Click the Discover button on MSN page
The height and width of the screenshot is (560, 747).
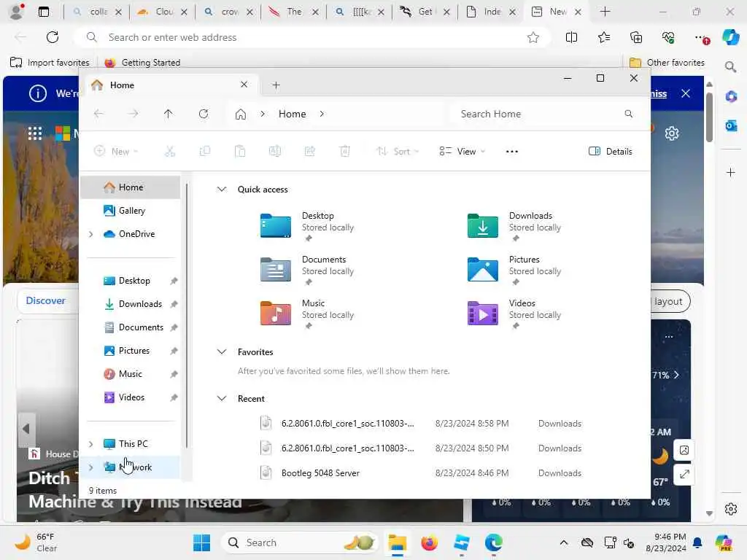pos(46,300)
